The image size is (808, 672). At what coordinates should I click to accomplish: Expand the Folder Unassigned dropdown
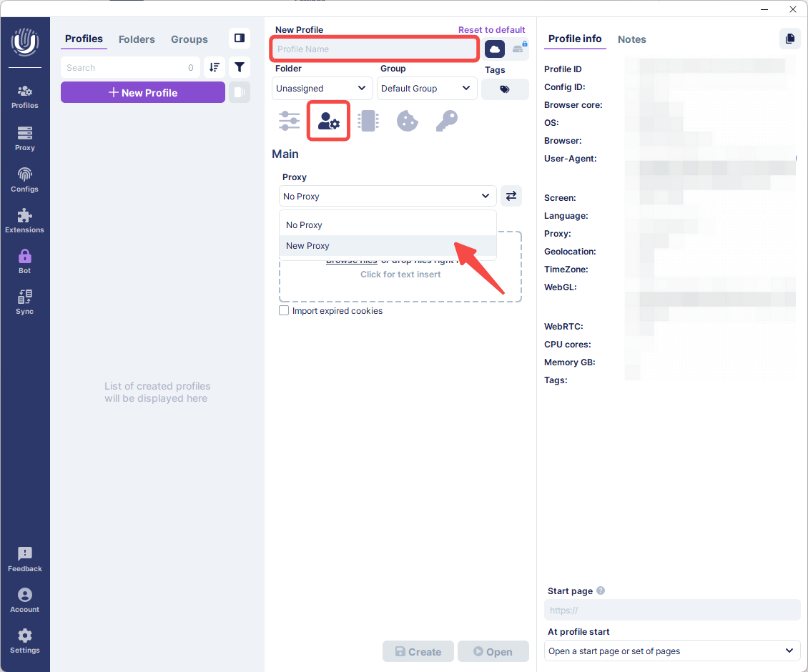(x=322, y=89)
